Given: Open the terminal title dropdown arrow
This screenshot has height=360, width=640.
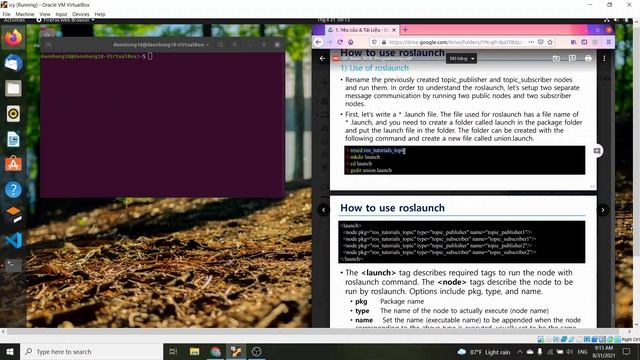Looking at the screenshot, I should pyautogui.click(x=207, y=44).
